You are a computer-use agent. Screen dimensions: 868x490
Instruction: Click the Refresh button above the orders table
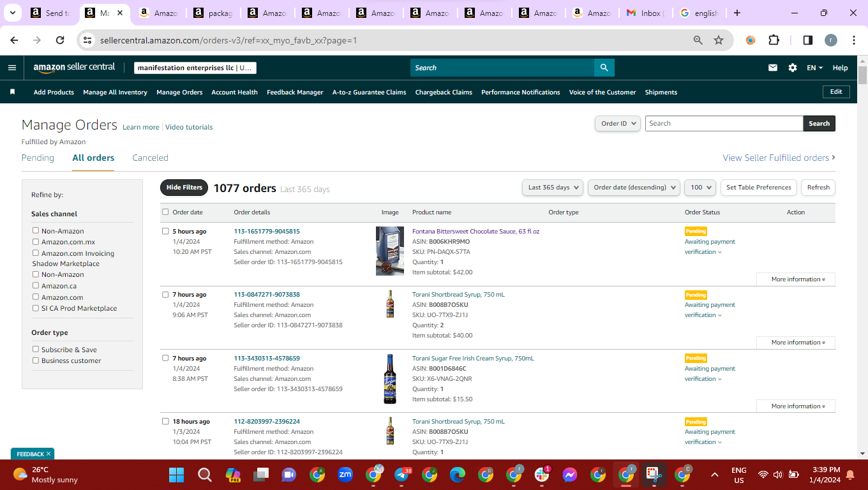(x=818, y=188)
